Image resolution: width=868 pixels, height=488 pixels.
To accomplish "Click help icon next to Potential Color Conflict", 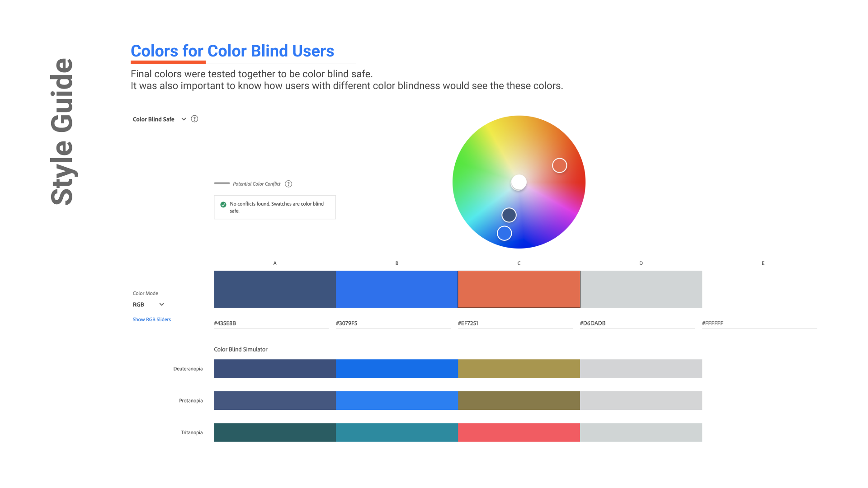I will coord(288,184).
